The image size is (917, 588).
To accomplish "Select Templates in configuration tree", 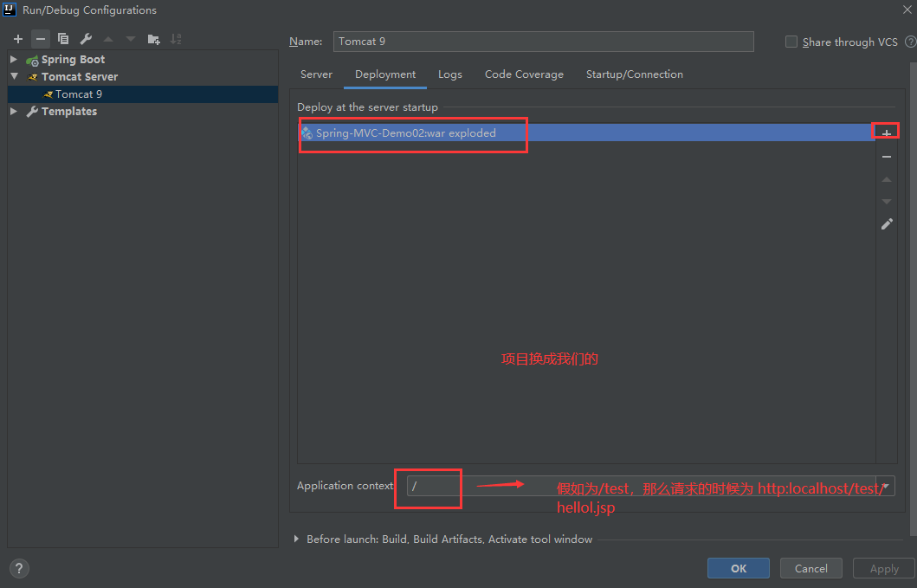I will [x=69, y=111].
